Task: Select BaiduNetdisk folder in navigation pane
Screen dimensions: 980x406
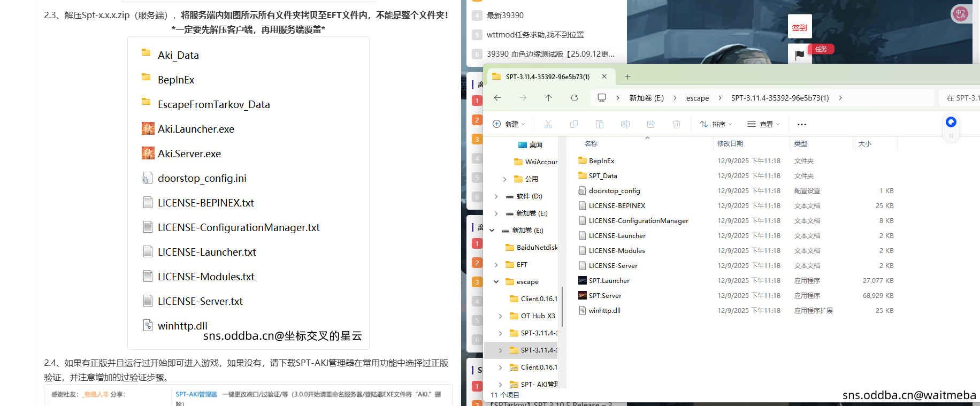Action: (531, 248)
